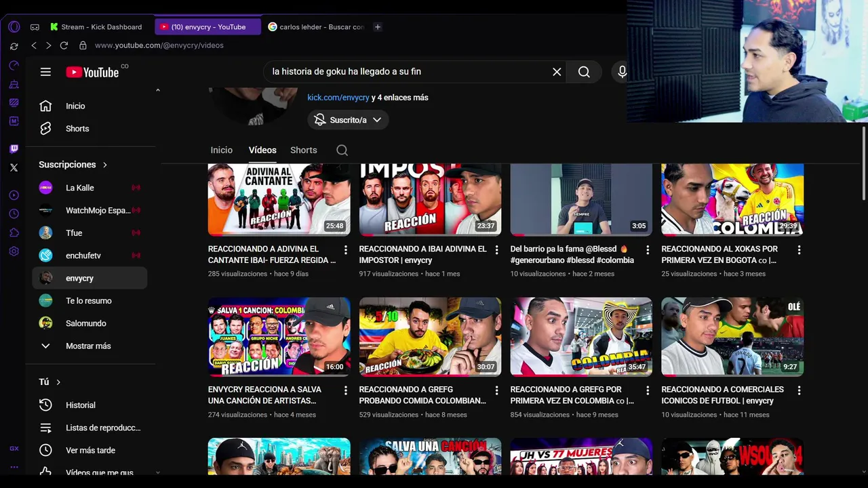Click the sidebar scroll-up arrow
Screen dimensions: 868x488
click(x=158, y=90)
